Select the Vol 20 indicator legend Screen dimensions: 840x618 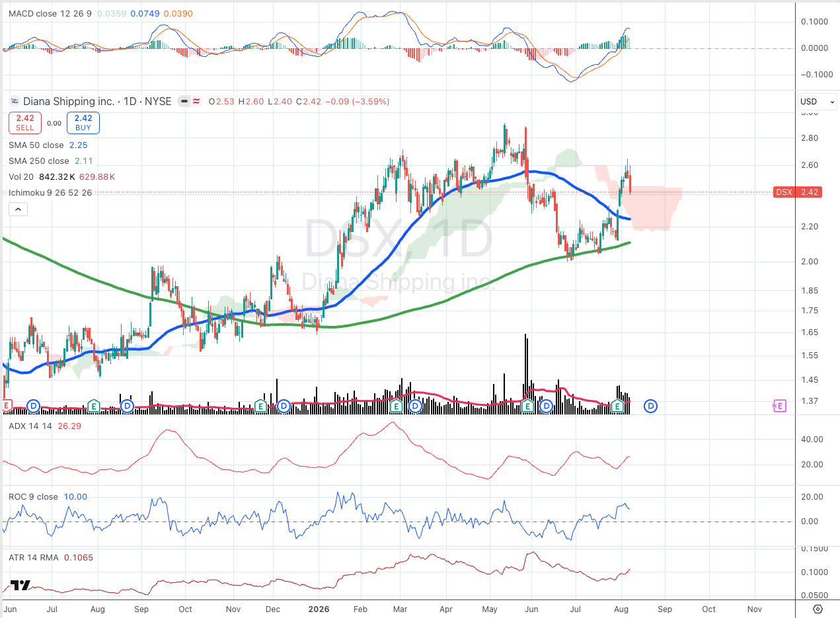tap(22, 176)
